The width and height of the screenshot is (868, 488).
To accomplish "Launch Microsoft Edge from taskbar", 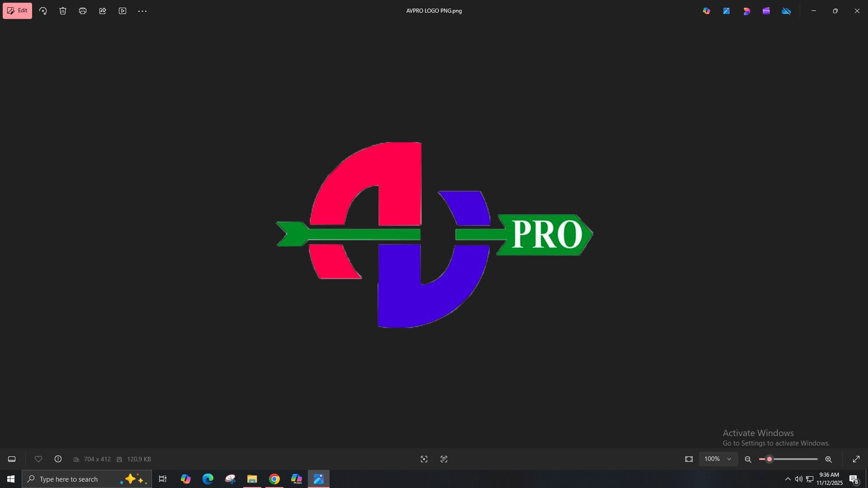I will [208, 479].
